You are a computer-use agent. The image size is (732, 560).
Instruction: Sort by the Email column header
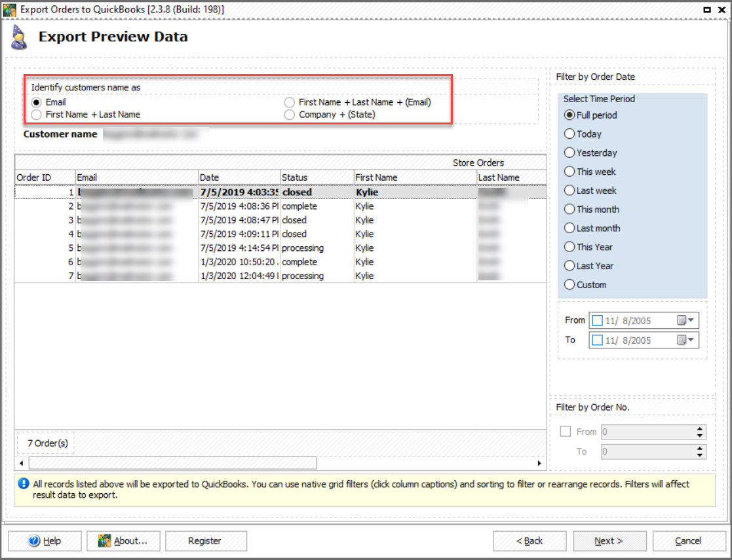137,177
